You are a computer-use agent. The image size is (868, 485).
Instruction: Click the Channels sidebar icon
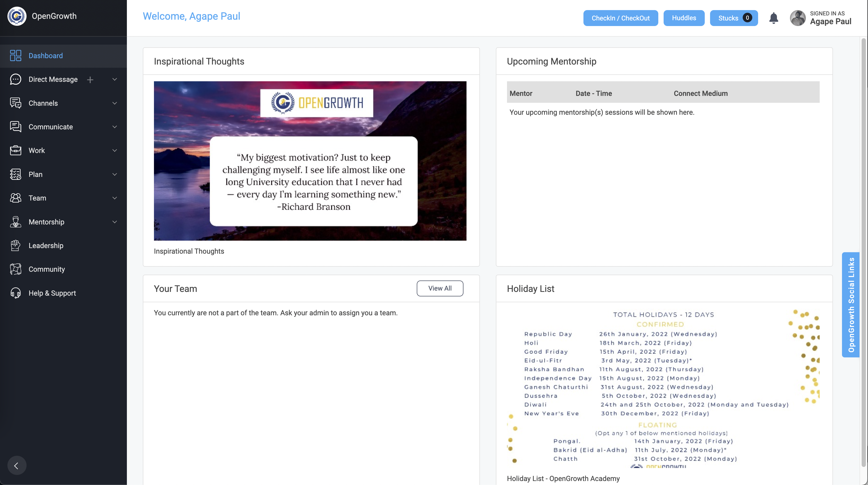pos(15,103)
